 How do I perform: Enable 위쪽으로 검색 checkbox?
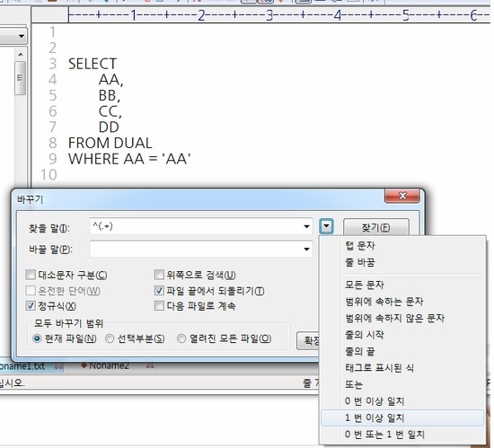[x=159, y=275]
